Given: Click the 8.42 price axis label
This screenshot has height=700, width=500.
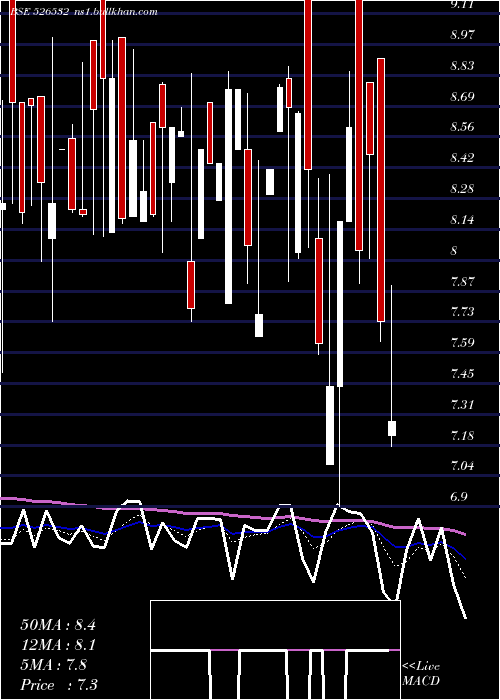Looking at the screenshot, I should pyautogui.click(x=463, y=158).
